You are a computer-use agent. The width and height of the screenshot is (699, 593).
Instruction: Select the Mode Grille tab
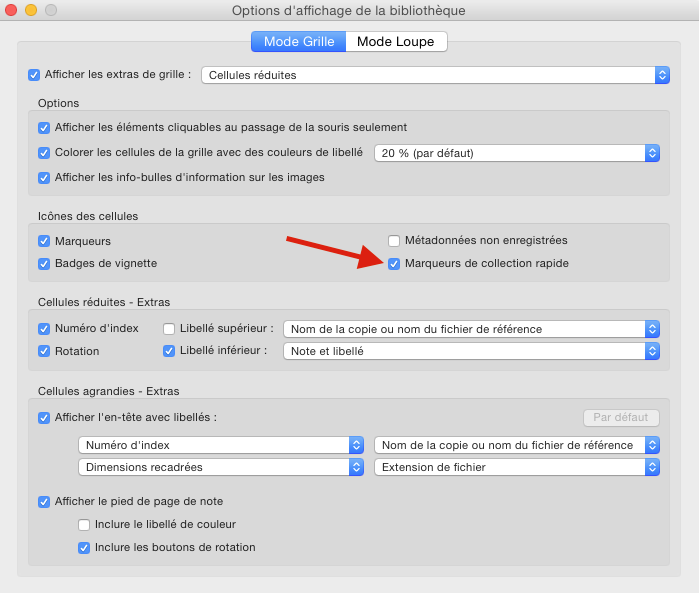tap(298, 41)
